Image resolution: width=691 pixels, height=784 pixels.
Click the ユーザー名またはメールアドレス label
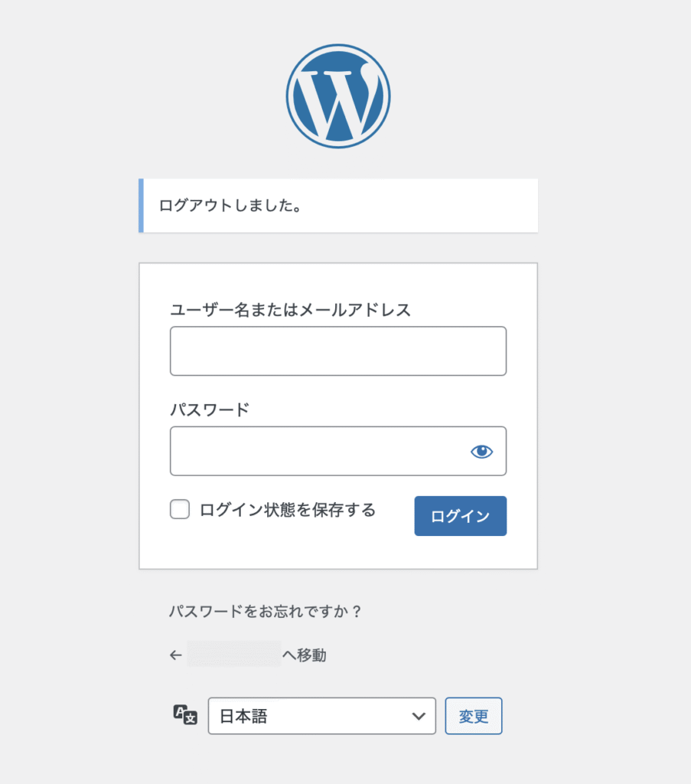[290, 309]
